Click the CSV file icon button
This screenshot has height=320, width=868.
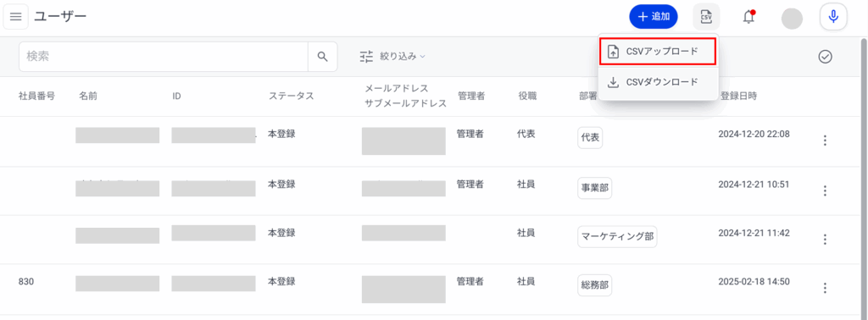coord(706,17)
